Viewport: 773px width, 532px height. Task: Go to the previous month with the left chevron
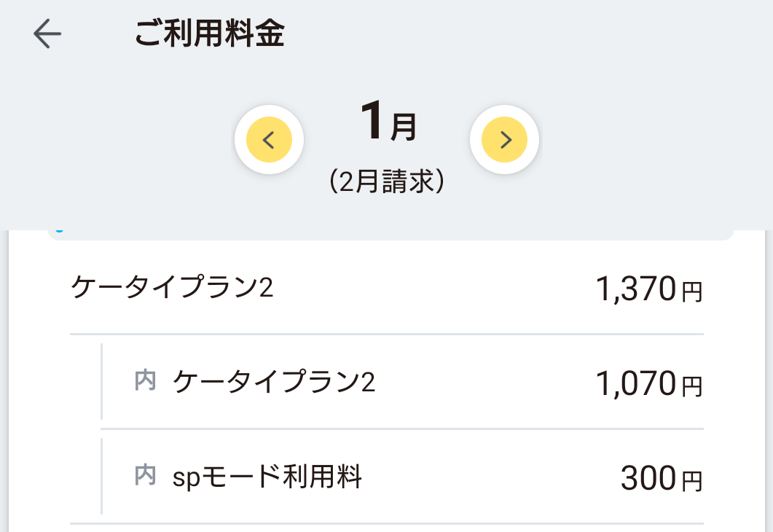(x=269, y=139)
